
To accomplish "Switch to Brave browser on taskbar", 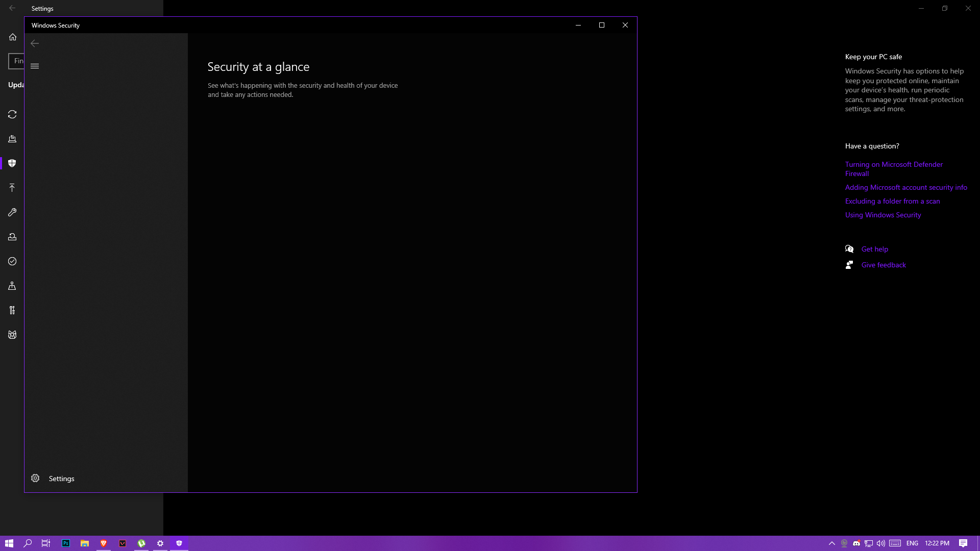I will pyautogui.click(x=104, y=543).
